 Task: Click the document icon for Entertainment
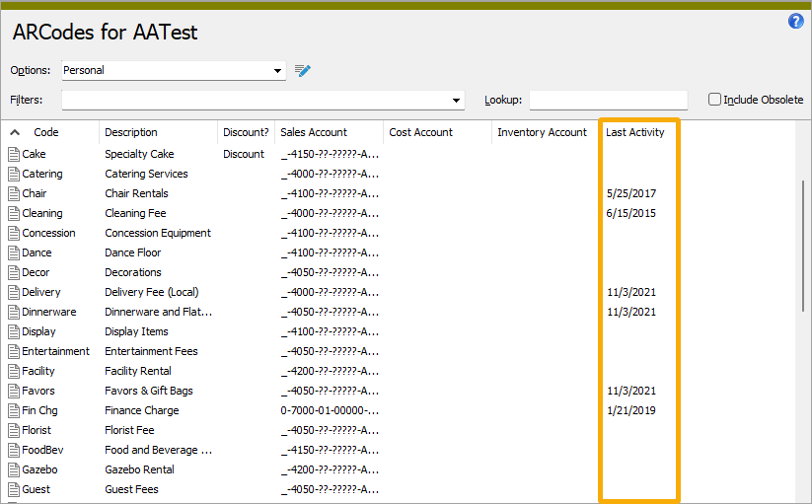point(14,351)
